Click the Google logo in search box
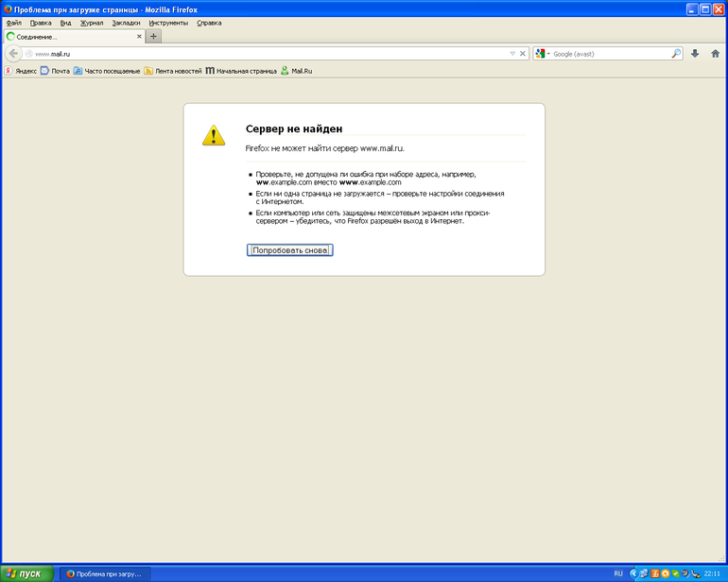 (540, 53)
